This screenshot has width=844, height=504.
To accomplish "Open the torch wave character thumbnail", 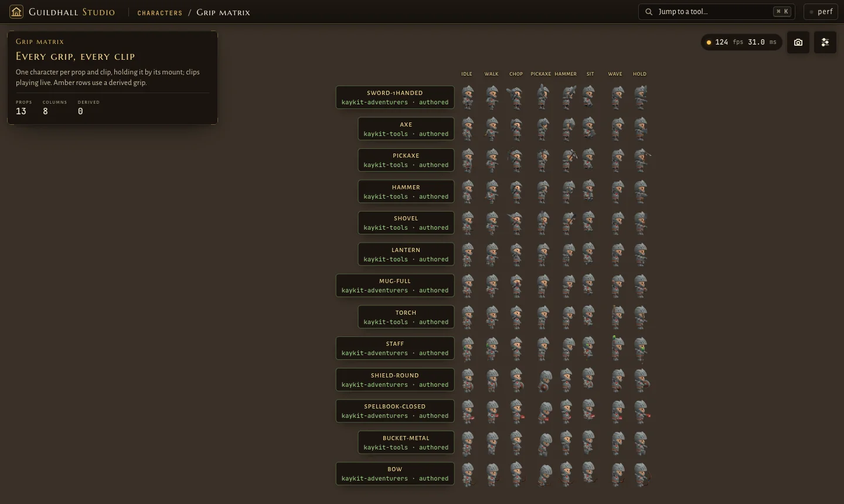I will pyautogui.click(x=617, y=317).
